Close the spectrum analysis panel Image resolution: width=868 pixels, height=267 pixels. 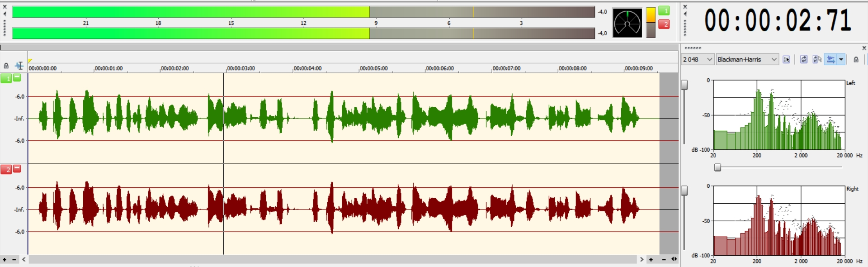point(864,48)
